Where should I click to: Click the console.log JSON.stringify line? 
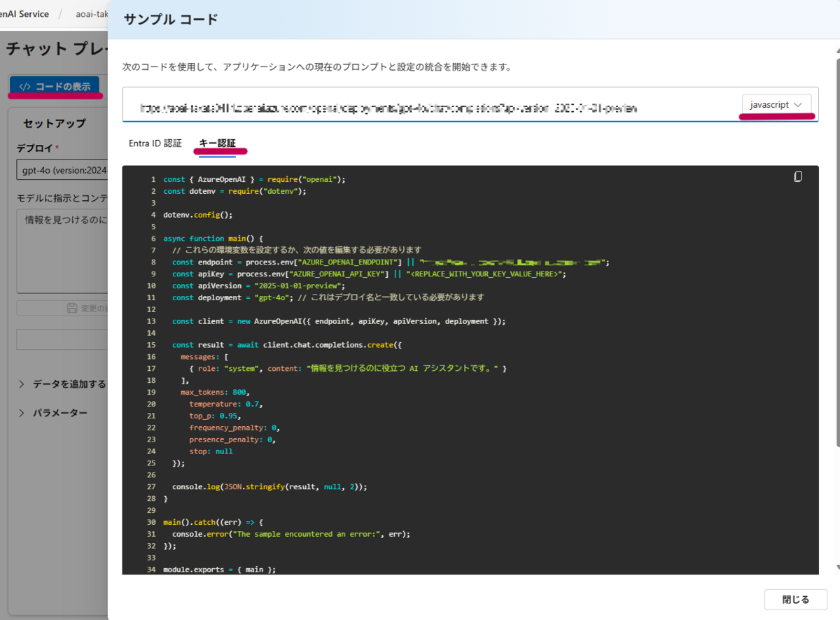[269, 486]
